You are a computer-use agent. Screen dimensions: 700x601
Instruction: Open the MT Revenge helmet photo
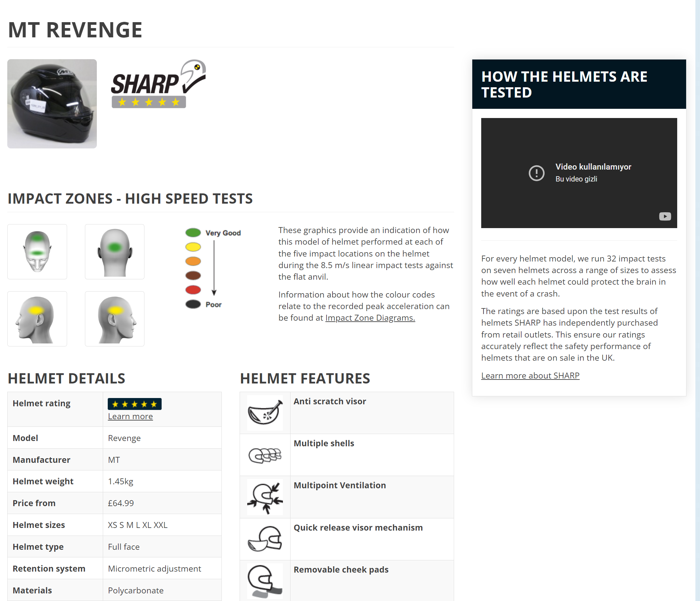[52, 104]
